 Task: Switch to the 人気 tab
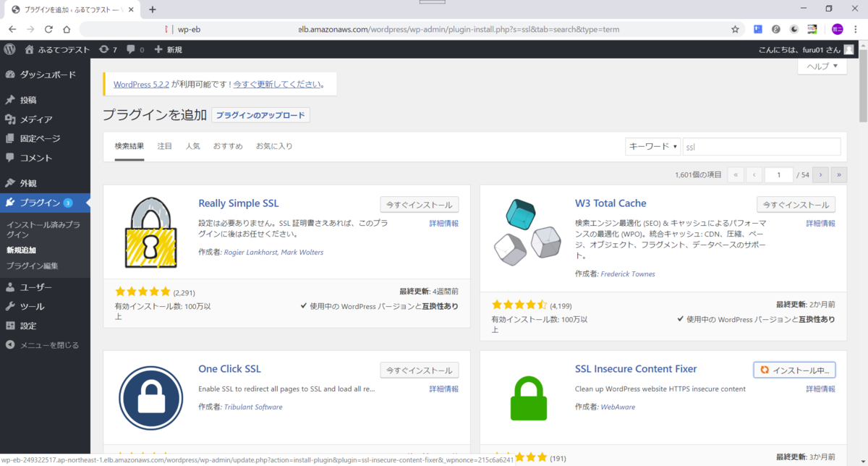pos(192,146)
